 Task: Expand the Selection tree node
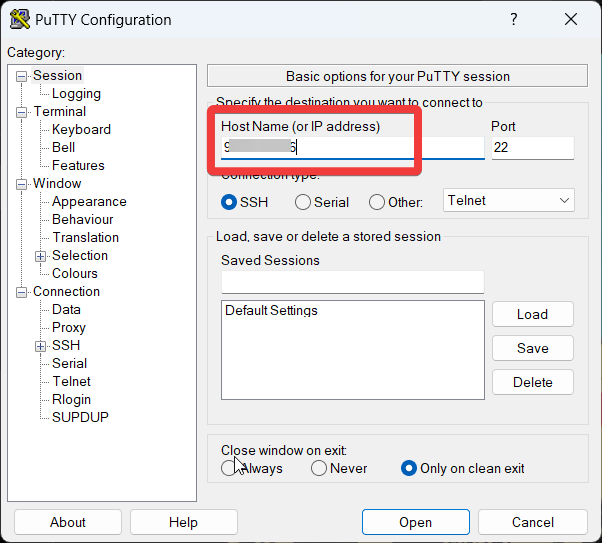tap(41, 256)
